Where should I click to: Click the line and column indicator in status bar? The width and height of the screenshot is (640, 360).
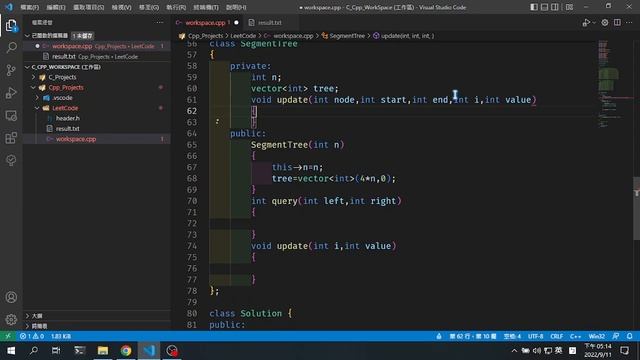(473, 336)
